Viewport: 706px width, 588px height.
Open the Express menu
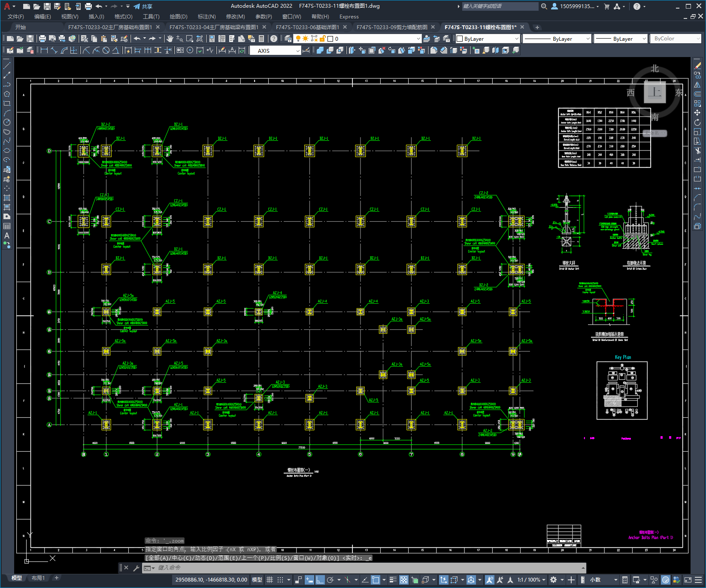(349, 17)
